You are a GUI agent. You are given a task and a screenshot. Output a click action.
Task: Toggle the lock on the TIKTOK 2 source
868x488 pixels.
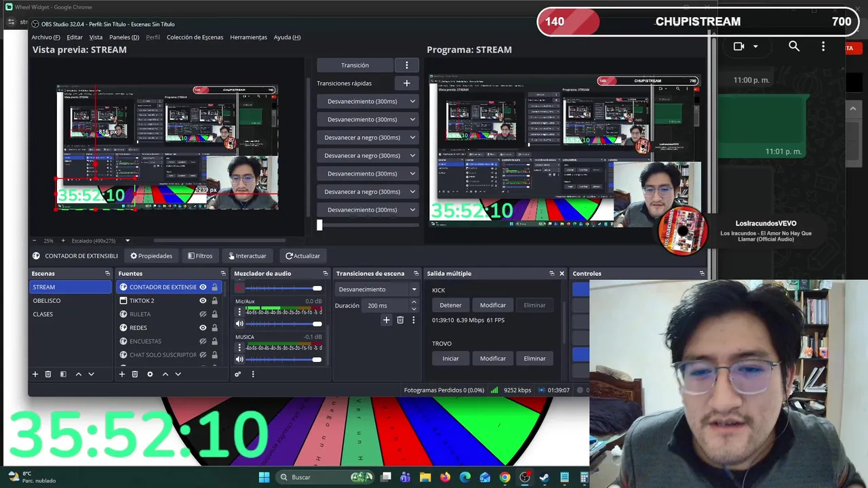coord(214,300)
